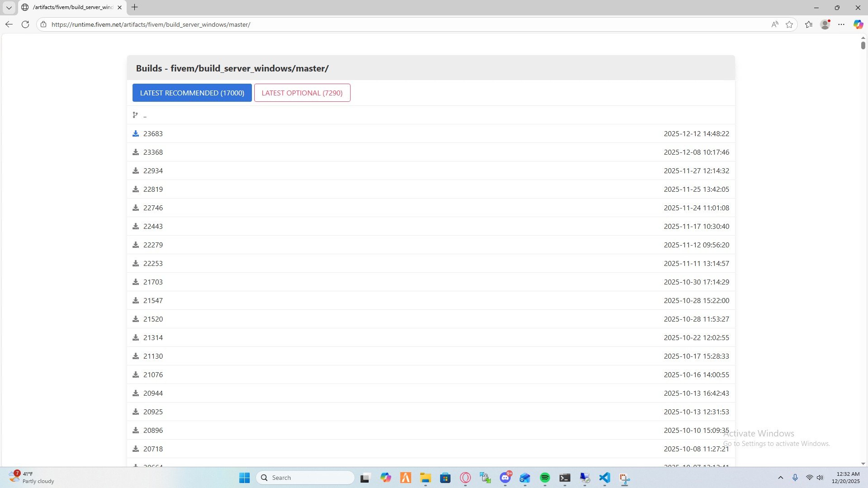Click the microphone icon in tray

795,478
